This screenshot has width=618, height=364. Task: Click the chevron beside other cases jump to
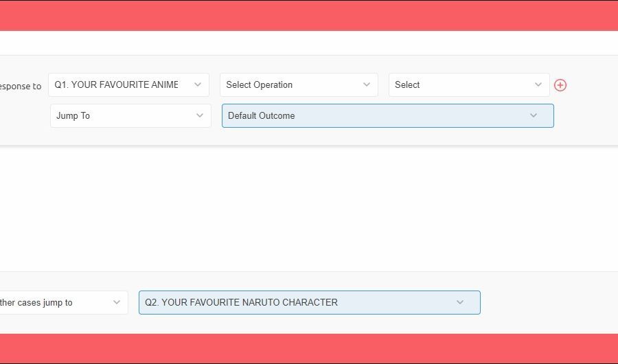click(x=117, y=302)
